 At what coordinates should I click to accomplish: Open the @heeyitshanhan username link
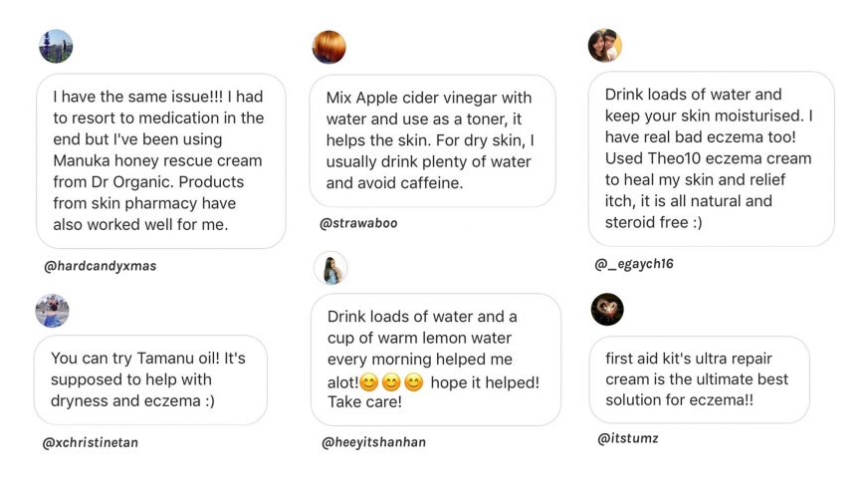[x=373, y=442]
